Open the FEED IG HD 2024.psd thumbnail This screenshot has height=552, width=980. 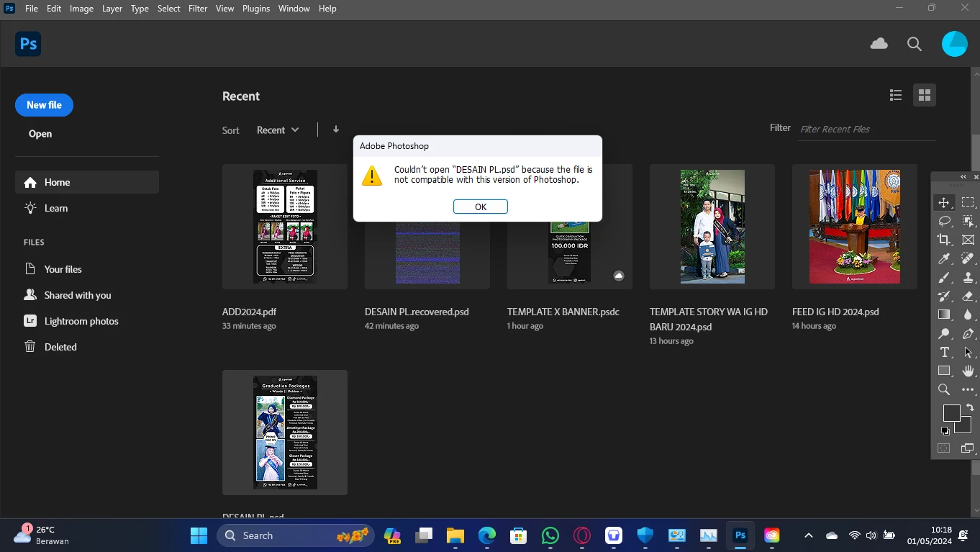click(855, 227)
